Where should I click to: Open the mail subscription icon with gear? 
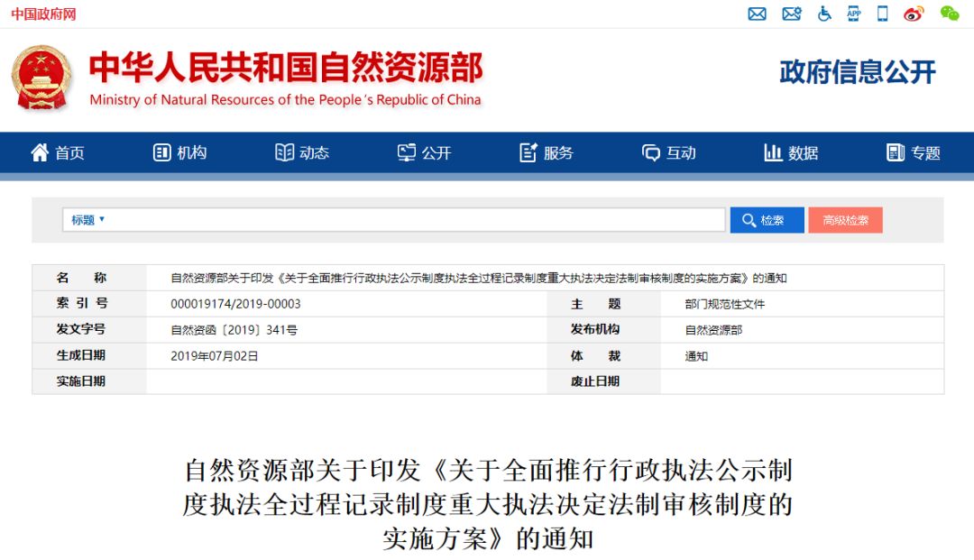pos(792,14)
